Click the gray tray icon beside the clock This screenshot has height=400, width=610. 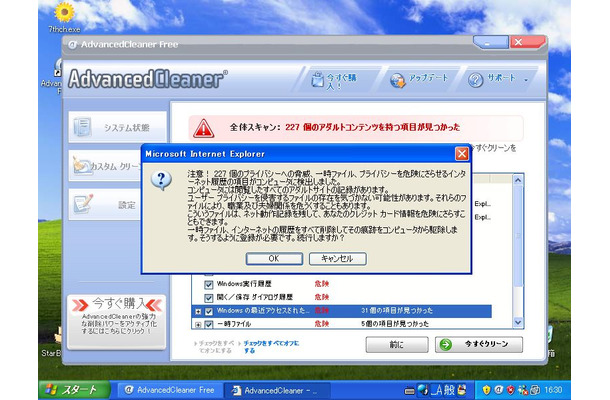click(535, 390)
